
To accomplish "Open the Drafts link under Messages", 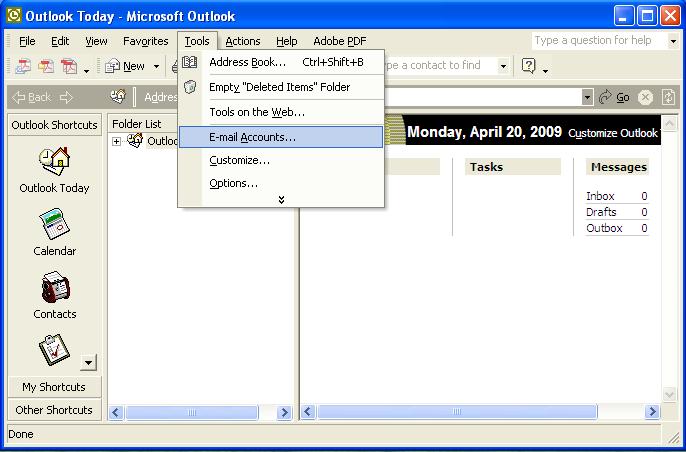I will (601, 212).
